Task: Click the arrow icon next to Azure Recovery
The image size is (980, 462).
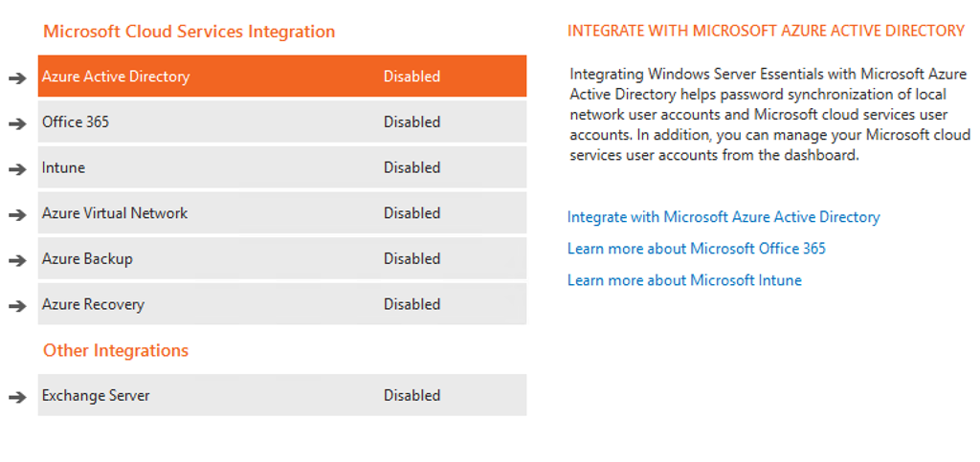Action: [x=17, y=306]
